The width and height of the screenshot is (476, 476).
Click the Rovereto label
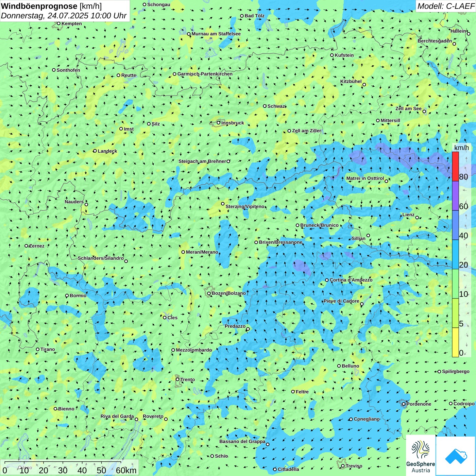[153, 416]
